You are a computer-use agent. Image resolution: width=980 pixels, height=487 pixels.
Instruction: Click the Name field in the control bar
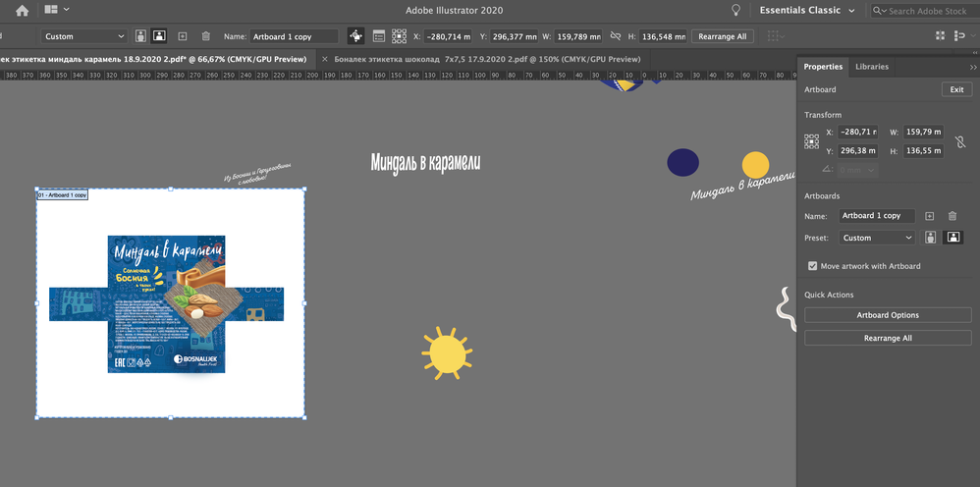pos(294,36)
